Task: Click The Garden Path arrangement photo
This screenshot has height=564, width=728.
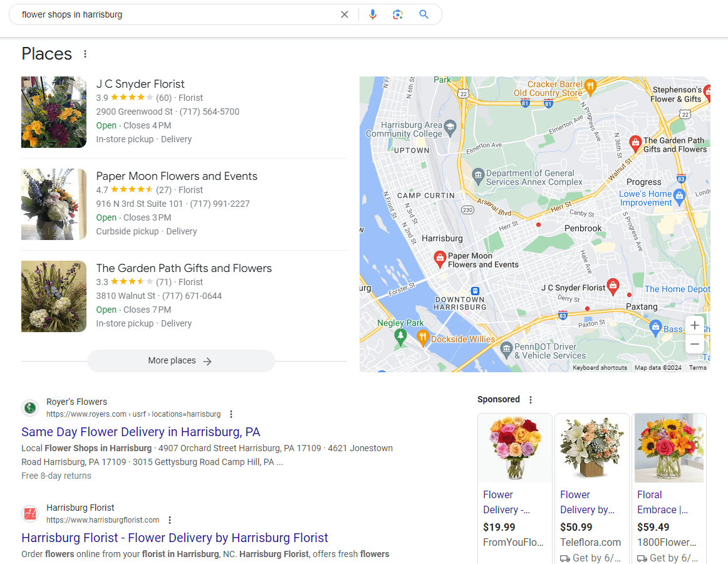Action: pyautogui.click(x=54, y=296)
